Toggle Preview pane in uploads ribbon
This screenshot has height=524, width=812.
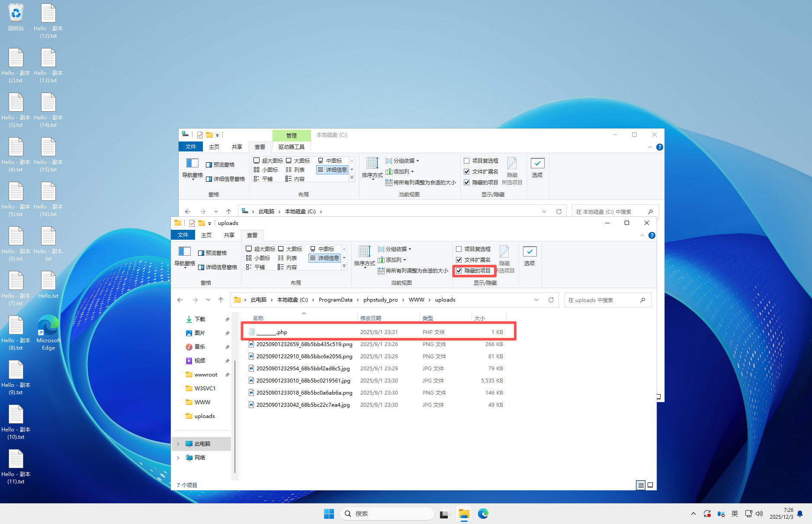pos(212,253)
